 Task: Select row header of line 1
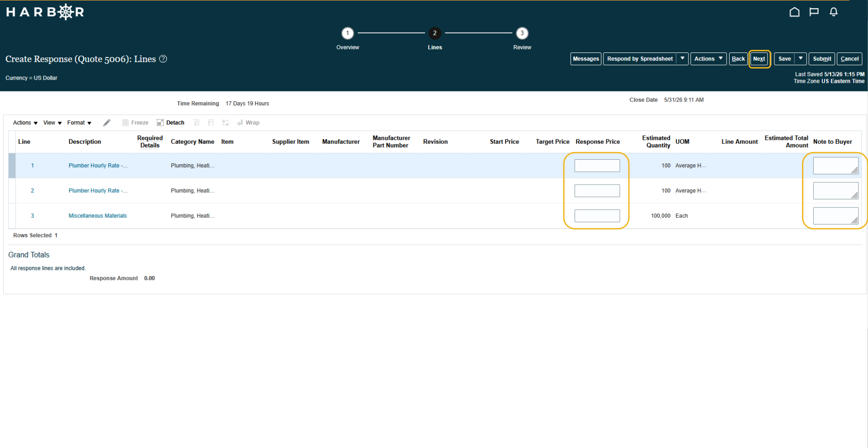tap(12, 166)
